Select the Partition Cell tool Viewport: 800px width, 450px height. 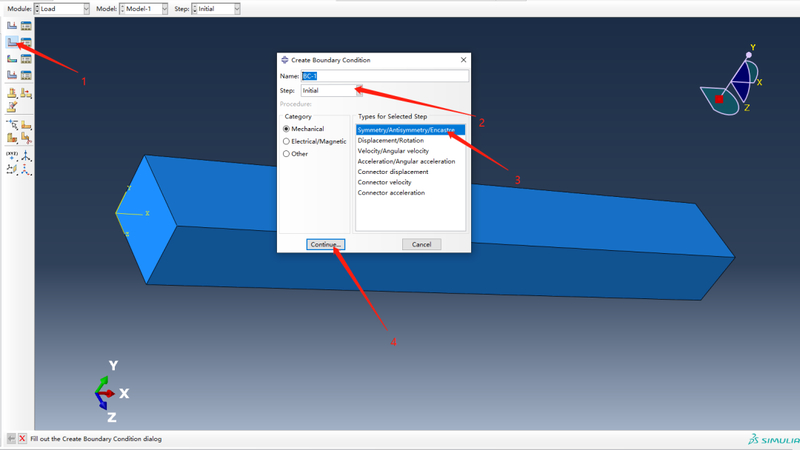point(12,138)
